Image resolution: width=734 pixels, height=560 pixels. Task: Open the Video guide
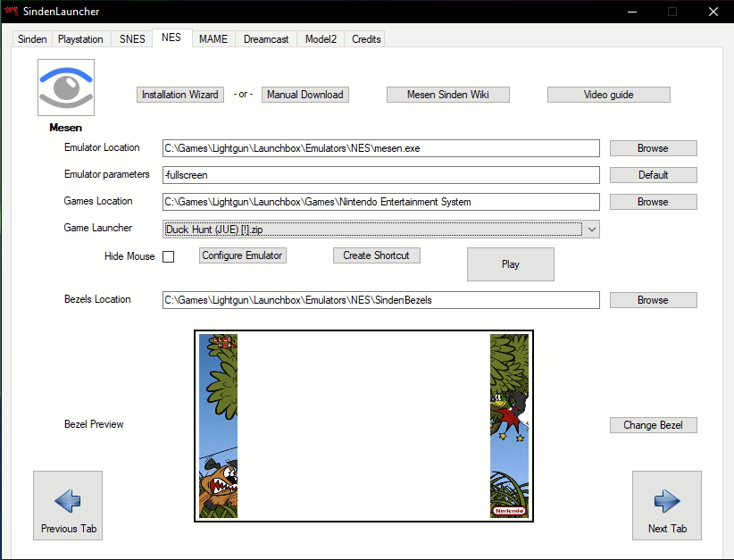pyautogui.click(x=609, y=95)
